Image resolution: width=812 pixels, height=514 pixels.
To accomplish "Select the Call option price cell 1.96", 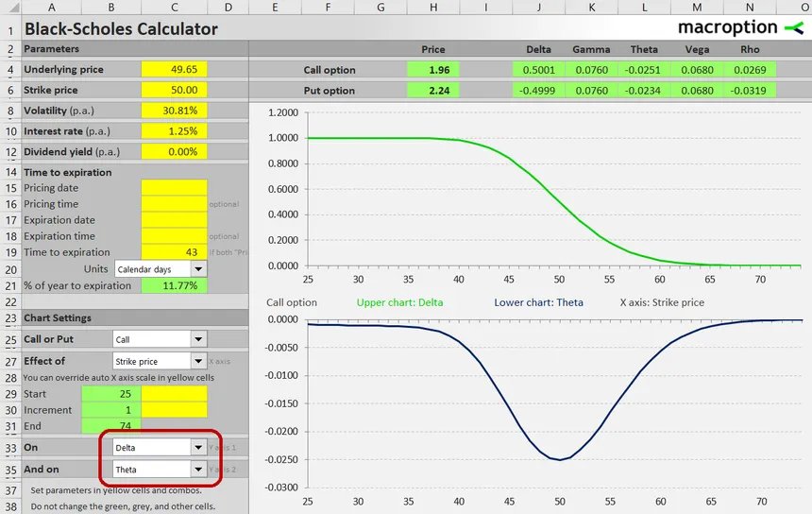I will pyautogui.click(x=432, y=69).
